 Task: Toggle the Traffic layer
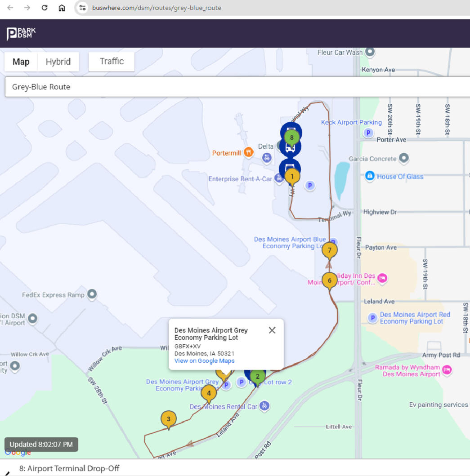pos(112,62)
